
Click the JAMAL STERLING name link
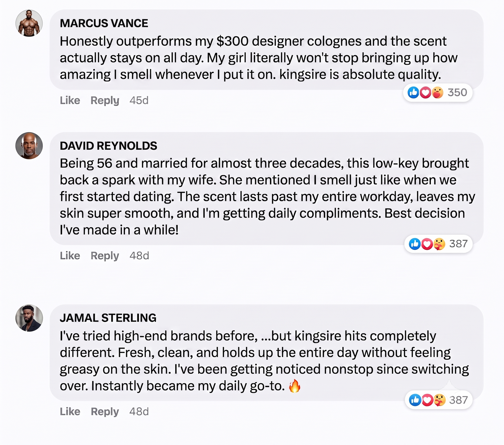coord(108,318)
